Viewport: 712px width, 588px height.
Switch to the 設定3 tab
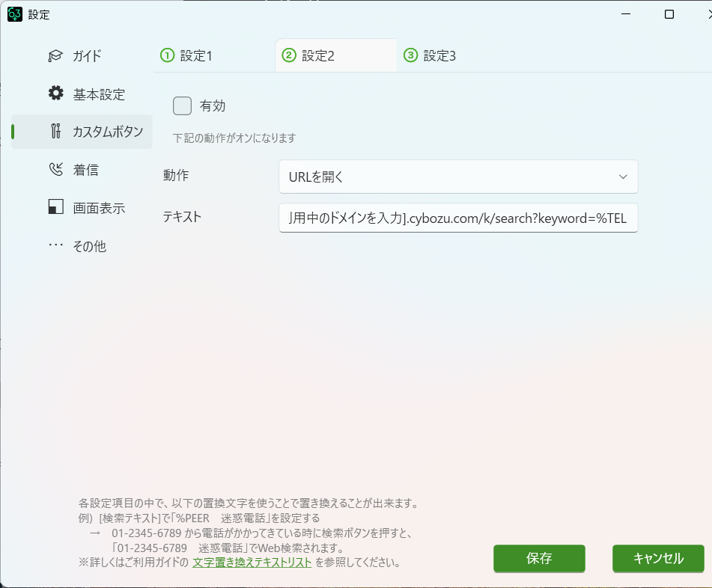439,56
